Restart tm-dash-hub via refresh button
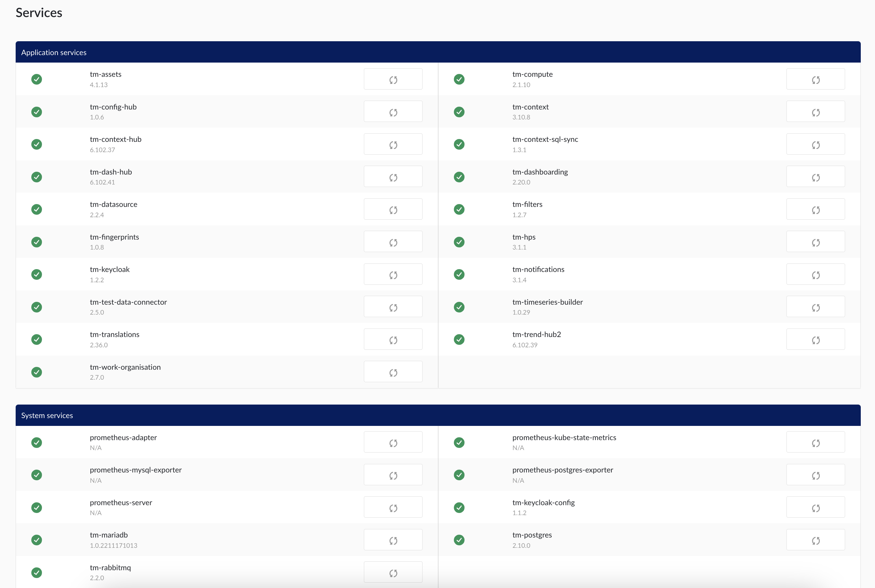 393,177
